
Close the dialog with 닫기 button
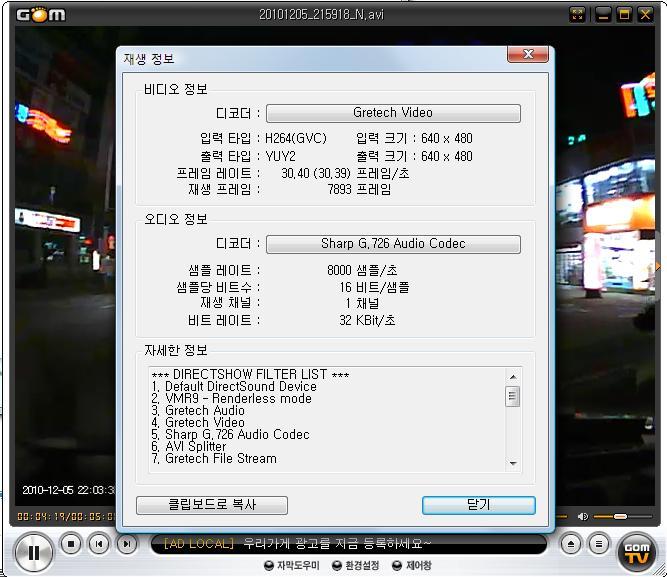click(x=479, y=505)
